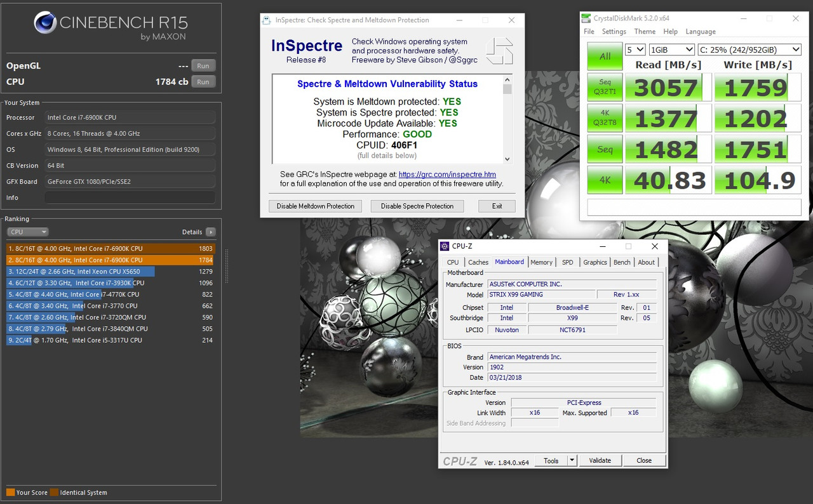Select the Xeon X5650 ranking row
Image resolution: width=813 pixels, height=504 pixels.
tap(111, 272)
